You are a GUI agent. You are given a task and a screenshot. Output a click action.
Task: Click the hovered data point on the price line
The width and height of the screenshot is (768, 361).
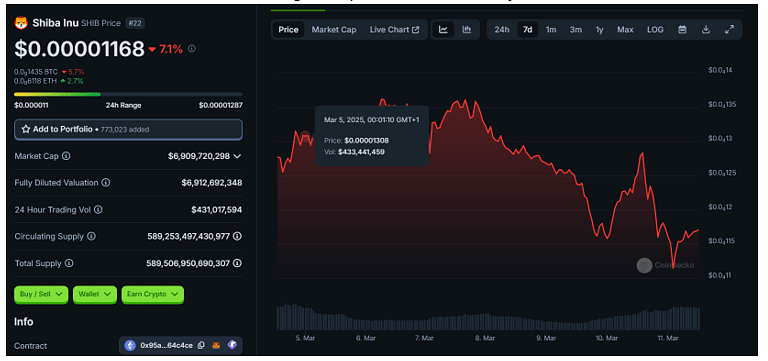coord(305,135)
